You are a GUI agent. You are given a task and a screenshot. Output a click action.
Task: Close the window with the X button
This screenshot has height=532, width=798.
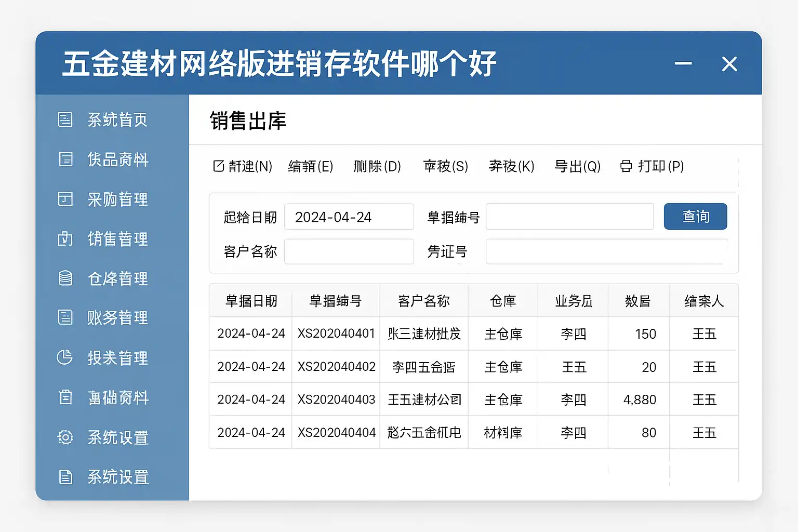point(729,64)
